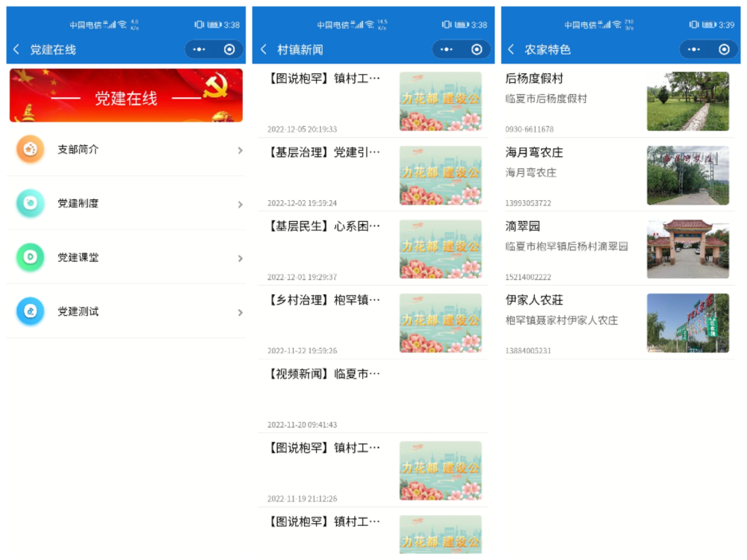This screenshot has width=747, height=560.
Task: Open three-dot menu on 农家特色 page
Action: click(x=693, y=49)
